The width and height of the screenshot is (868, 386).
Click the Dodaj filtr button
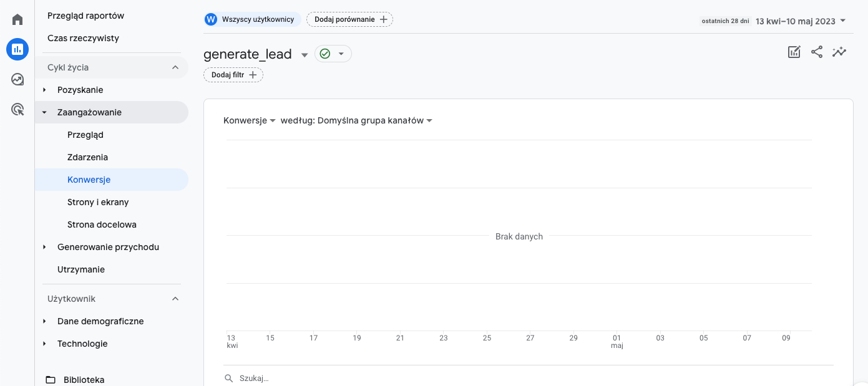tap(233, 75)
